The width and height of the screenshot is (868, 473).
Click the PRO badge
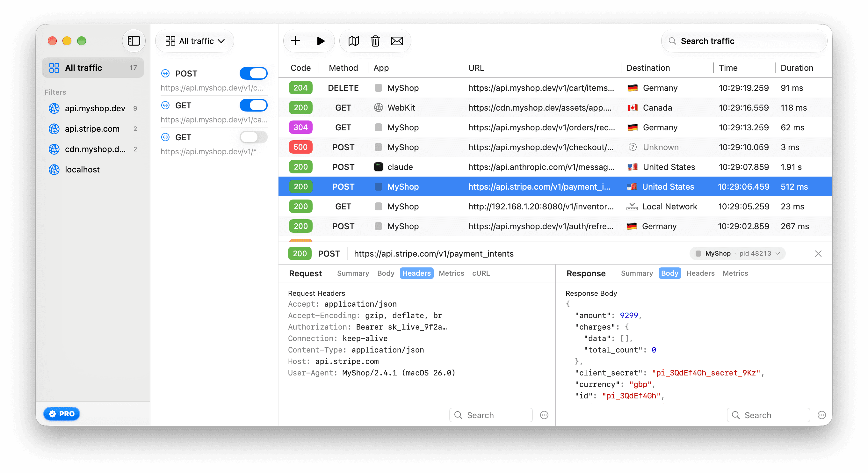coord(62,413)
